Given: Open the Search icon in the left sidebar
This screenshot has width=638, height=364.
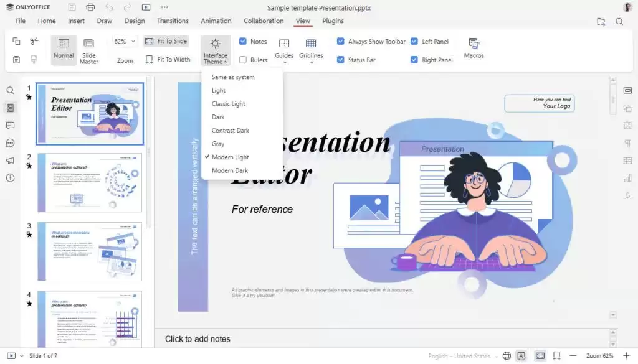Looking at the screenshot, I should click(x=10, y=90).
